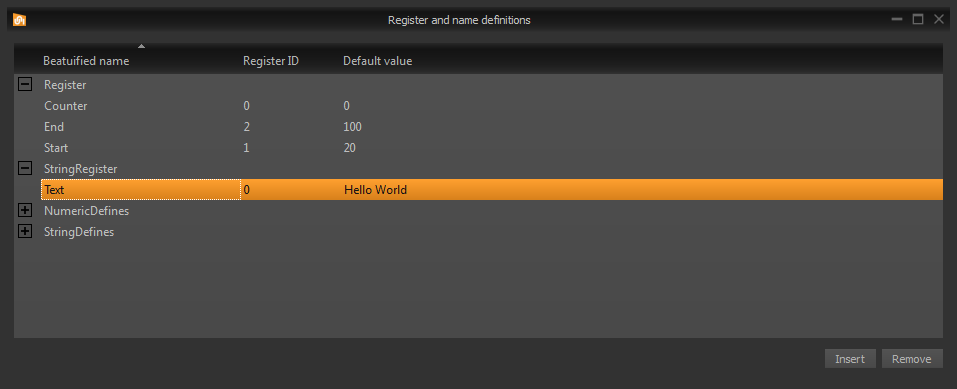Click the Register ID column header

point(271,61)
